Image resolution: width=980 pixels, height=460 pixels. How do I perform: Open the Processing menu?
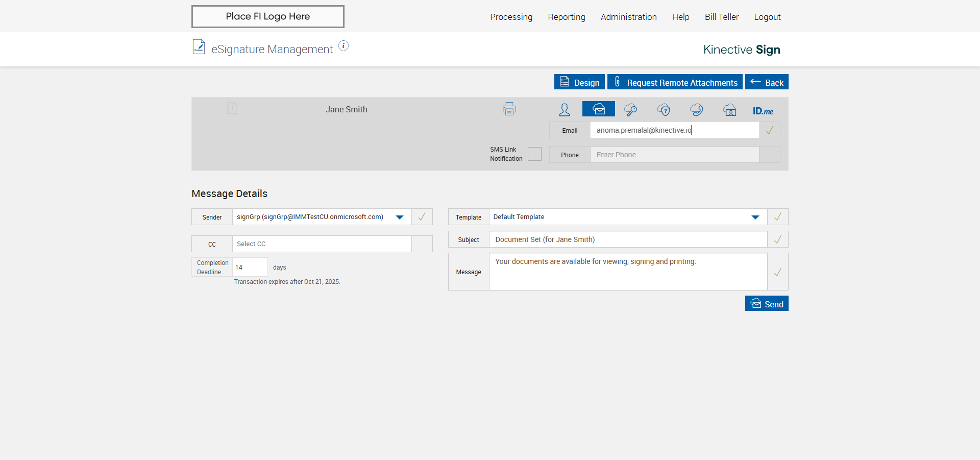click(511, 17)
